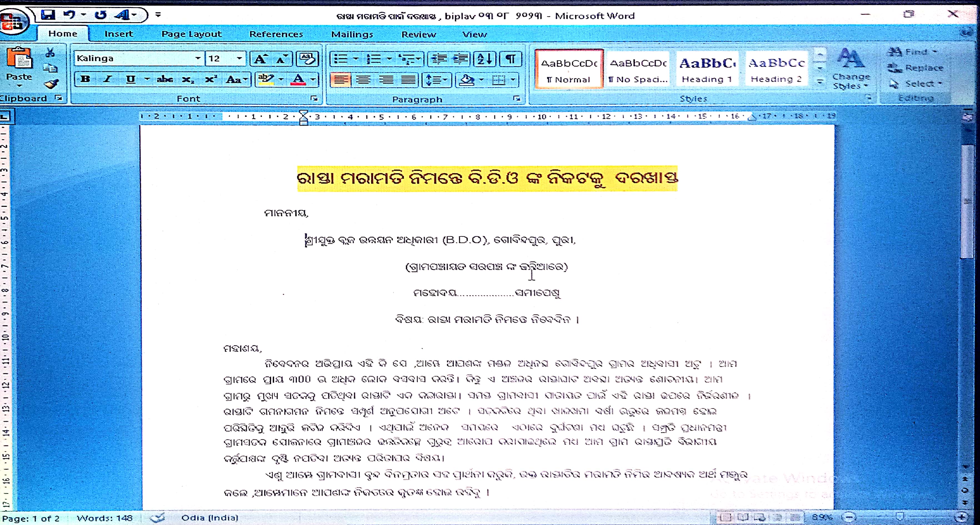Click the Strikethrough abc icon
This screenshot has width=980, height=525.
click(x=165, y=79)
